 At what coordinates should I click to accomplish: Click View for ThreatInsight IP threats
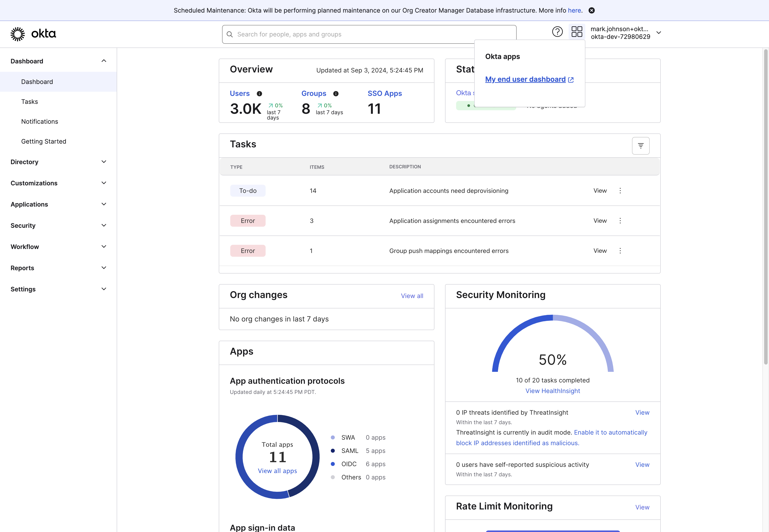(642, 413)
